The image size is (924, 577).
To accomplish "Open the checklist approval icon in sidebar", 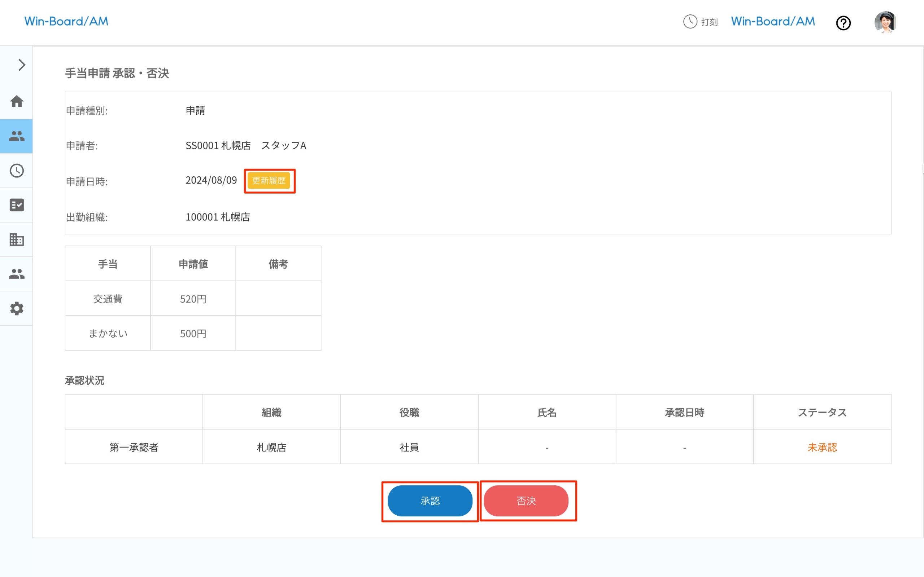I will click(x=16, y=205).
